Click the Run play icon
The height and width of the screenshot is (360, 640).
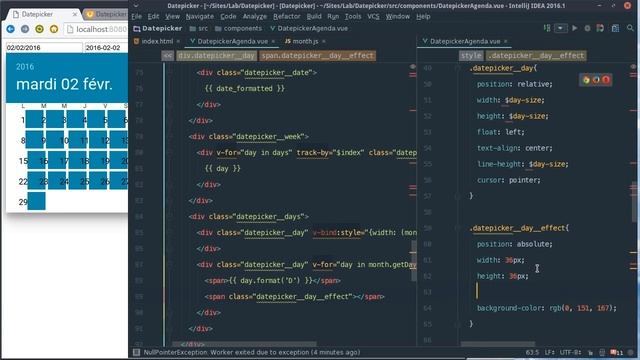point(574,28)
